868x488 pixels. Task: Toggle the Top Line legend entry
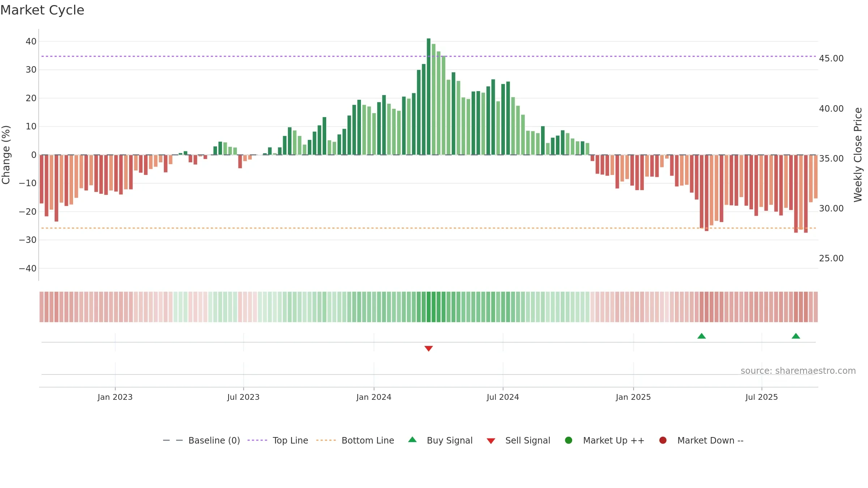click(278, 440)
